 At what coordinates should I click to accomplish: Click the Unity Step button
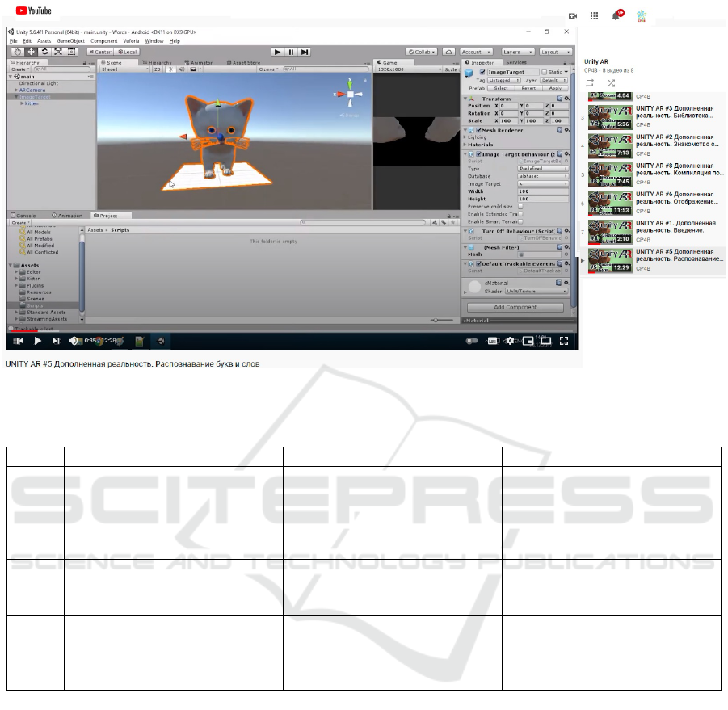305,52
